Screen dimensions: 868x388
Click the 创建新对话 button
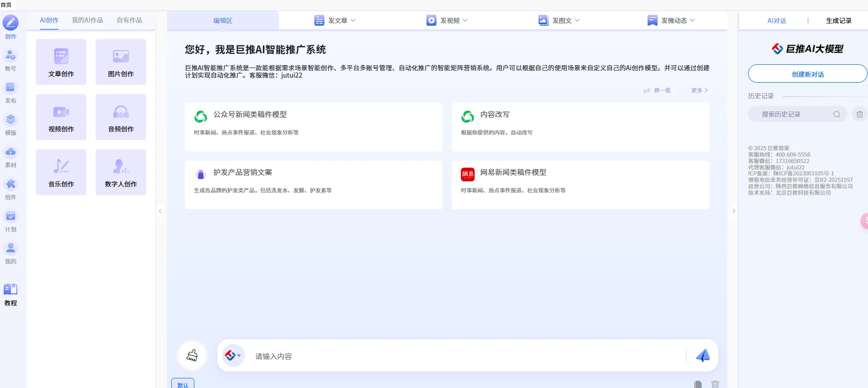807,73
